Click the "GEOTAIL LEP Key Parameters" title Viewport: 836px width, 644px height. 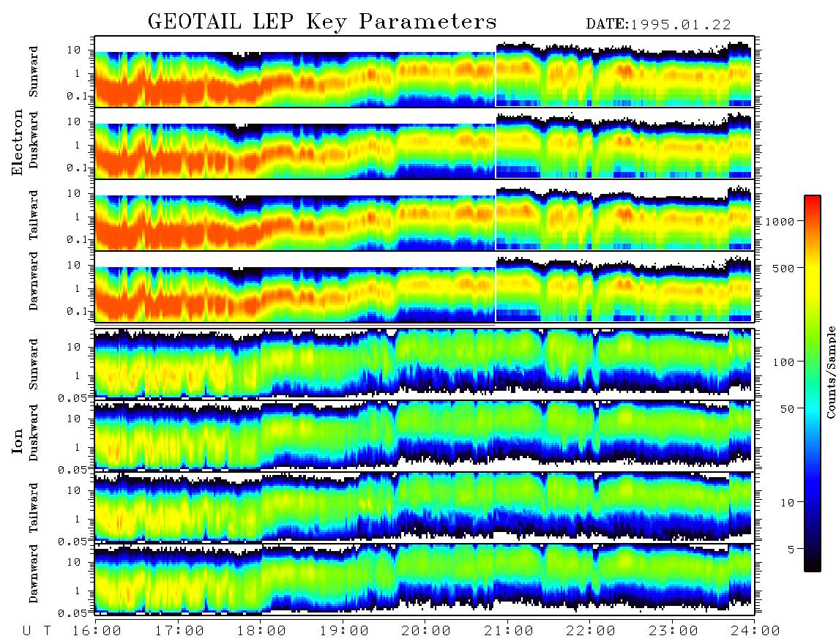click(x=322, y=22)
